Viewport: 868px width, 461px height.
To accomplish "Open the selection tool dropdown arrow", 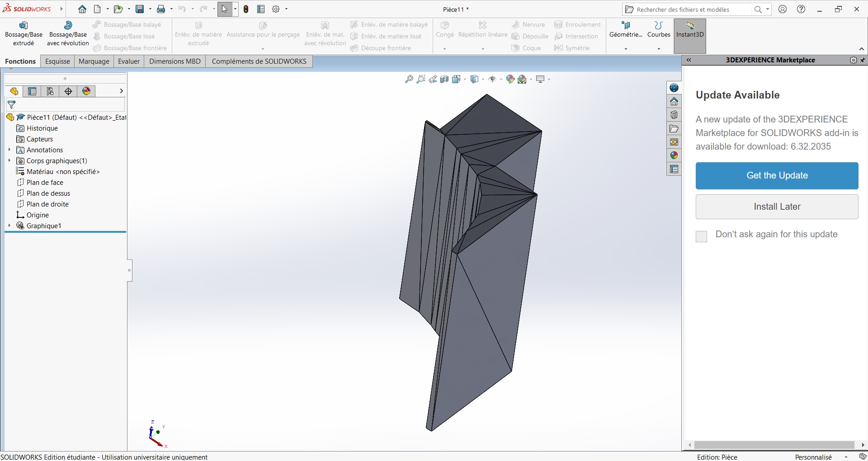I will pyautogui.click(x=235, y=9).
